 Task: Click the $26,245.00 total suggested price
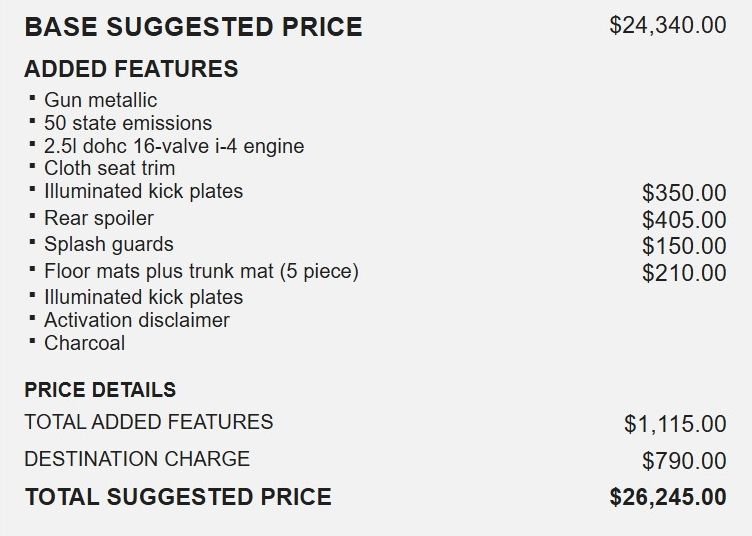click(x=668, y=497)
